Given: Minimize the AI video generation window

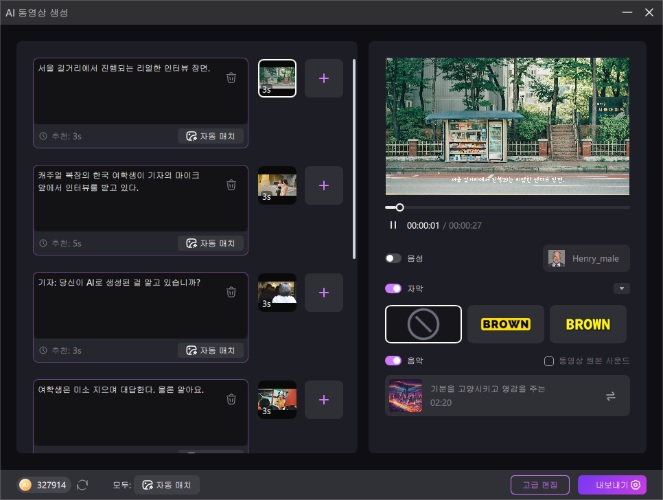Looking at the screenshot, I should [x=627, y=12].
